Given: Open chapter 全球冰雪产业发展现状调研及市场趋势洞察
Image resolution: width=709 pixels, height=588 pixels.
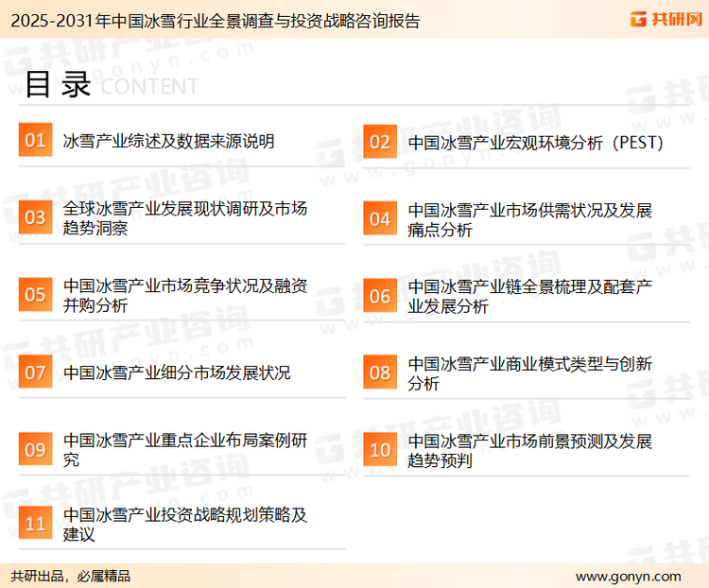Looking at the screenshot, I should (x=185, y=218).
